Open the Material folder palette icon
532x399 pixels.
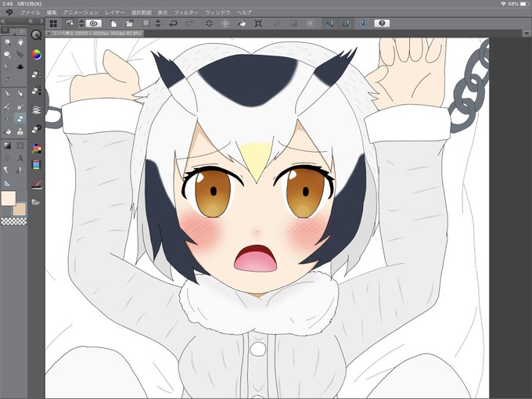pyautogui.click(x=36, y=202)
